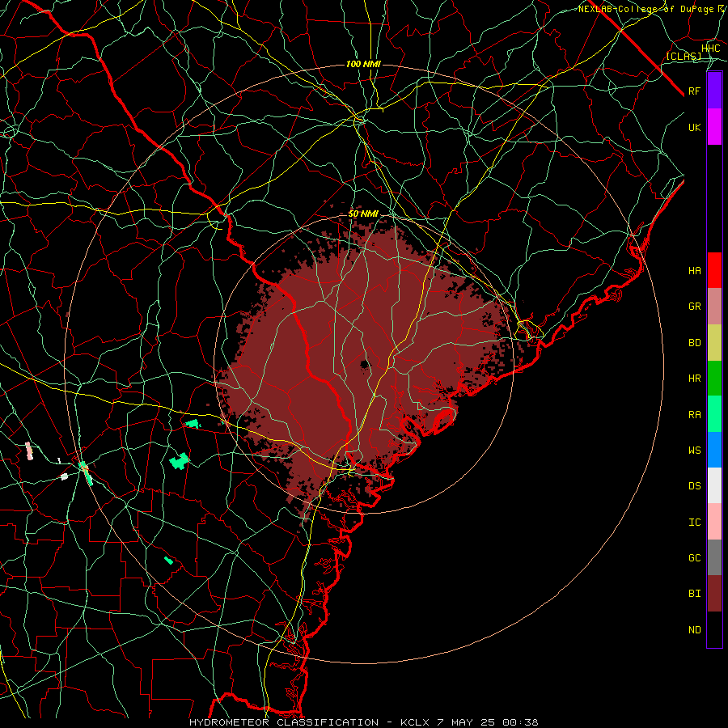Click the ND legend label
Screen dimensions: 728x728
tap(695, 630)
